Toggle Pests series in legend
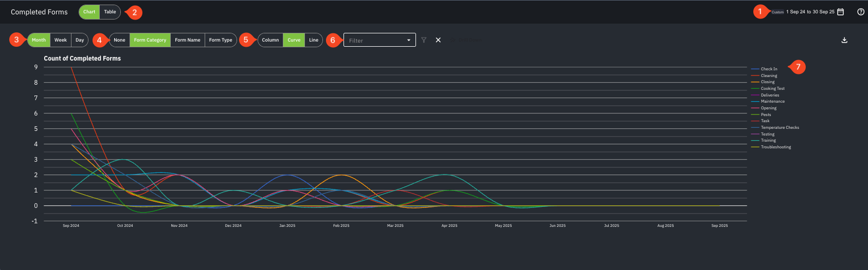Image resolution: width=868 pixels, height=270 pixels. pyautogui.click(x=761, y=114)
